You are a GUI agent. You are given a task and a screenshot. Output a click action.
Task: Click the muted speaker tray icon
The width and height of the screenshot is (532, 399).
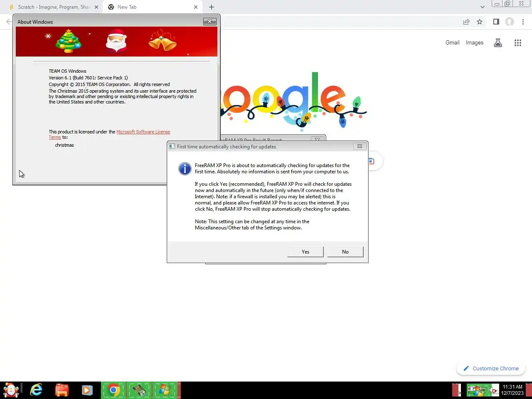(x=493, y=390)
